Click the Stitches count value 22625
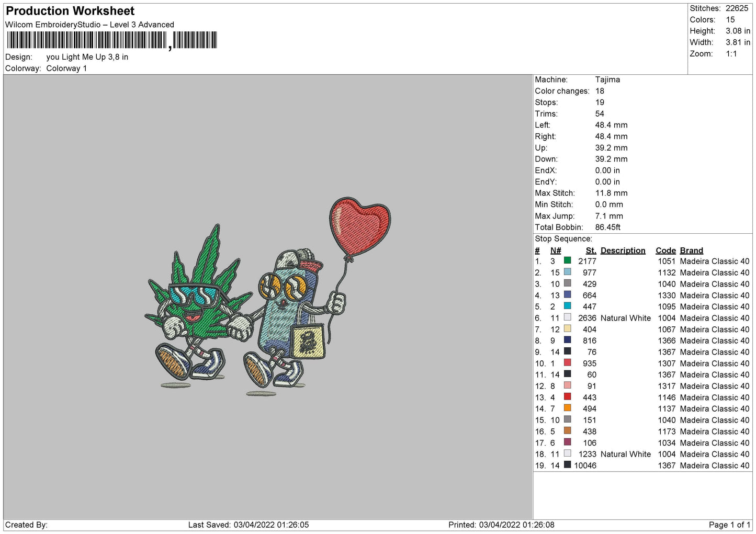Screen dimensions: 756x534 [737, 8]
